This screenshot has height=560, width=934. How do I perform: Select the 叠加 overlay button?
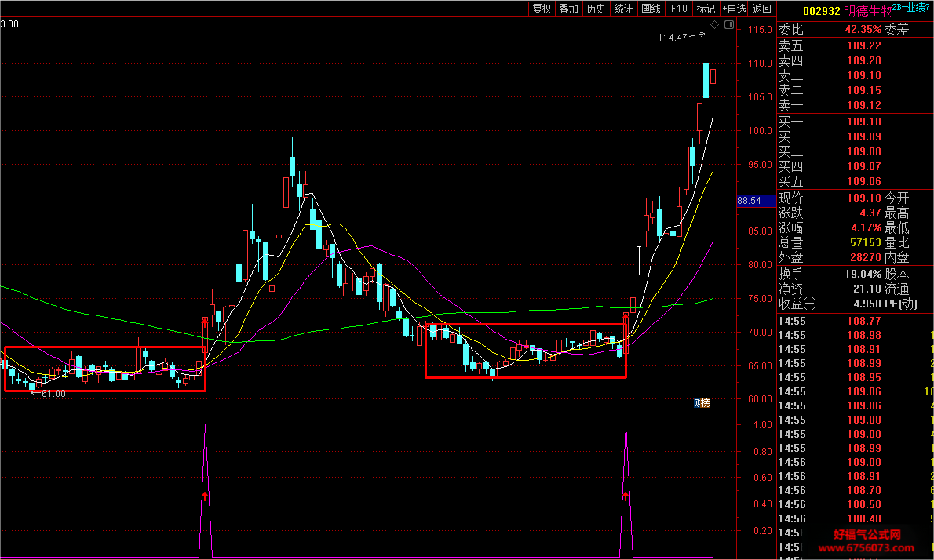point(568,9)
